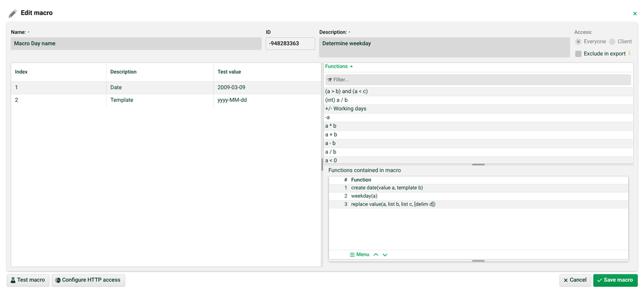Move function up with the up chevron

376,255
